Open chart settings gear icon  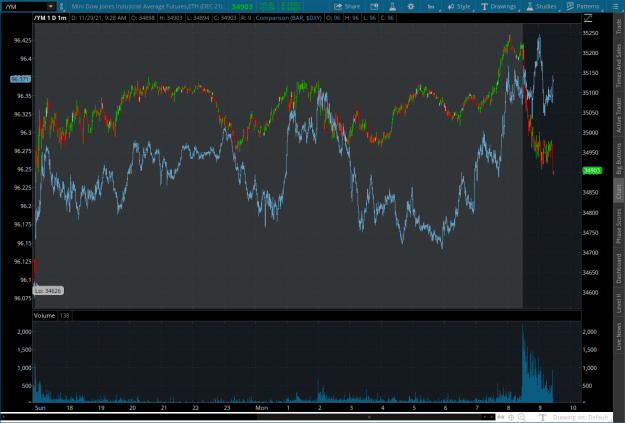pyautogui.click(x=411, y=6)
